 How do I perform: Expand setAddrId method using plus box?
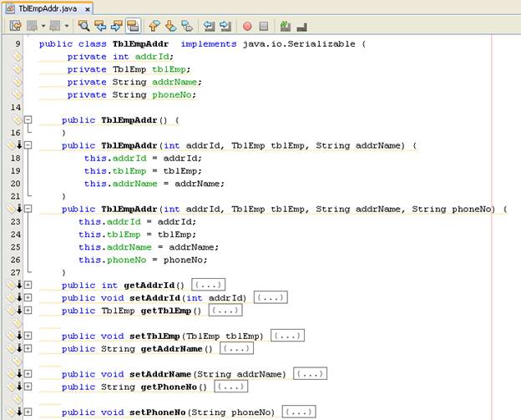[x=28, y=298]
